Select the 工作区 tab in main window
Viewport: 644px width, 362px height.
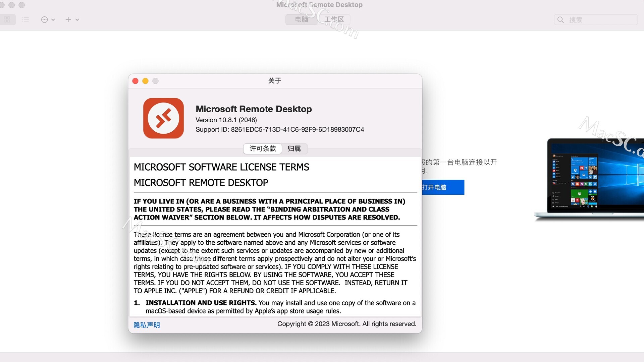pyautogui.click(x=334, y=19)
